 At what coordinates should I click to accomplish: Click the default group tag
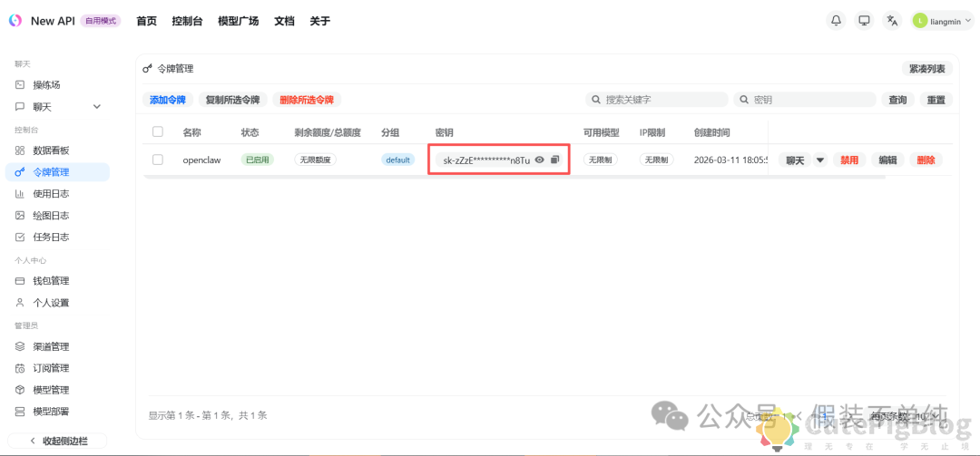point(398,160)
